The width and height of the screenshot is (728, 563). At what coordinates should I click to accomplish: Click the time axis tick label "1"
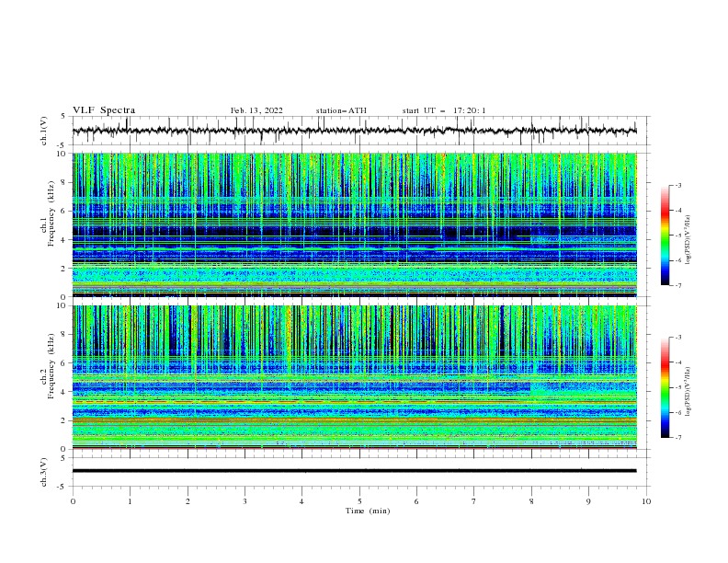coord(130,501)
